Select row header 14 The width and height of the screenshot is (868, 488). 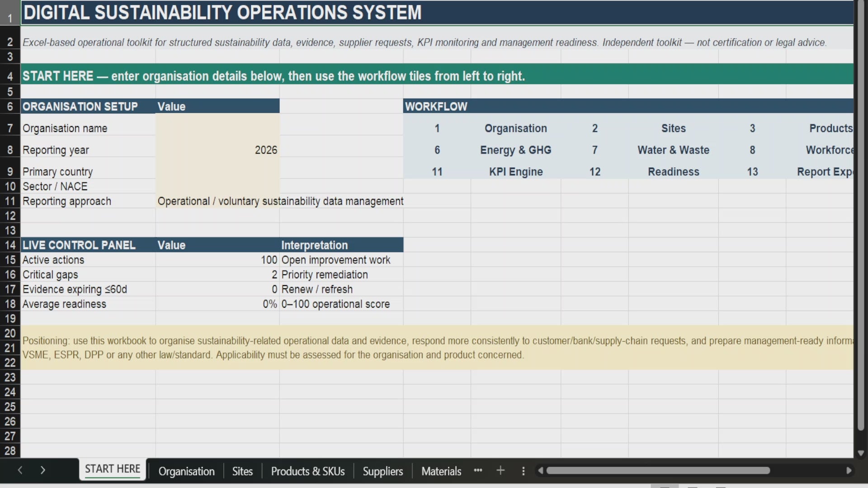10,245
